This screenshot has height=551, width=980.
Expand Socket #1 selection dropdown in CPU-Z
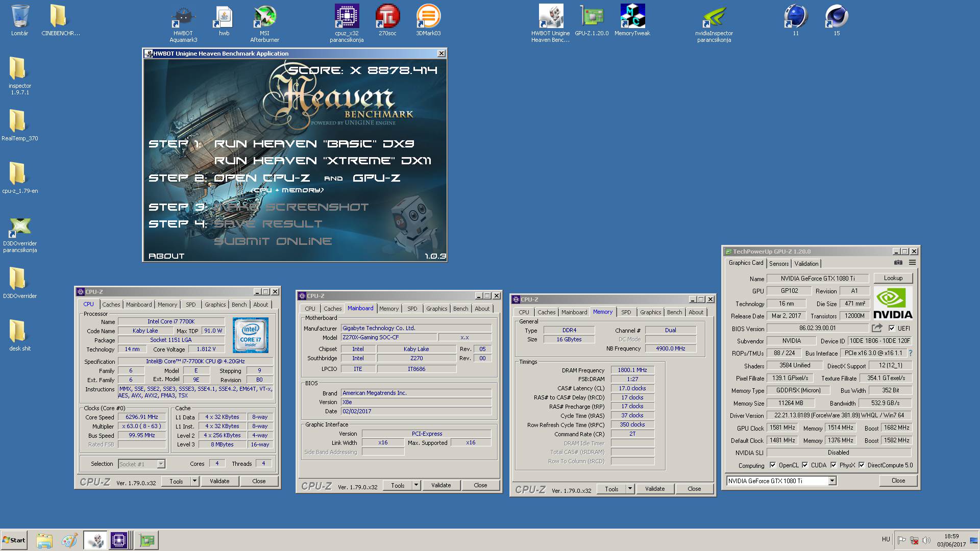(161, 464)
